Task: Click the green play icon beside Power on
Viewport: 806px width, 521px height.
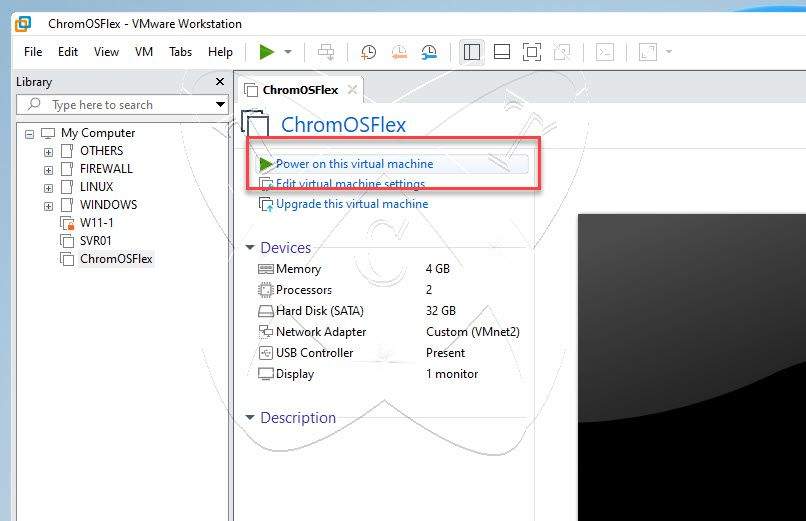Action: tap(266, 164)
